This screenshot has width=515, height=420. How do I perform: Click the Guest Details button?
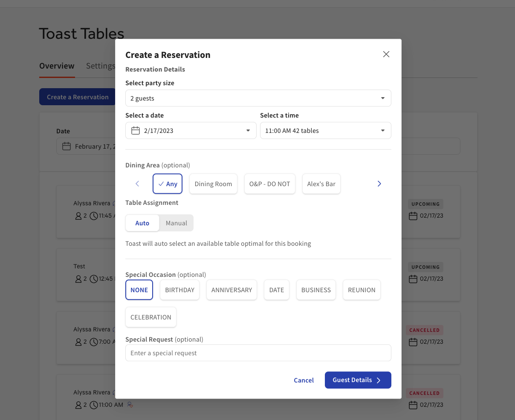358,380
